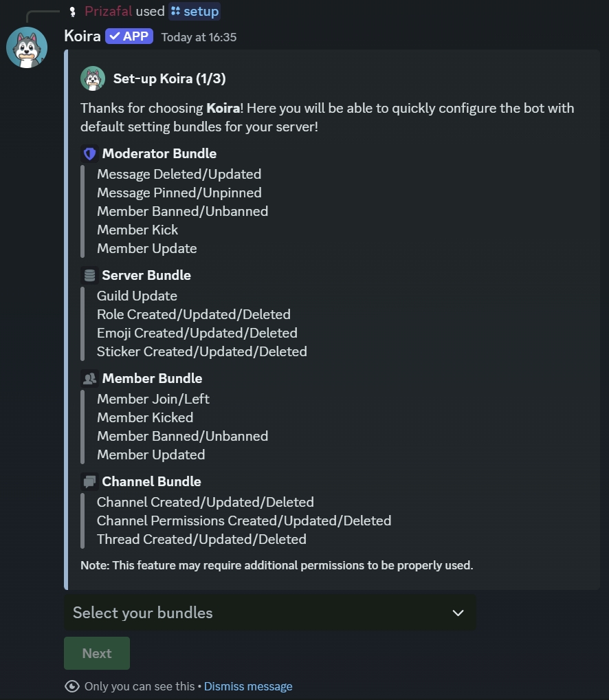609x700 pixels.
Task: Click the chevron arrow of the bundles dropdown
Action: (458, 613)
